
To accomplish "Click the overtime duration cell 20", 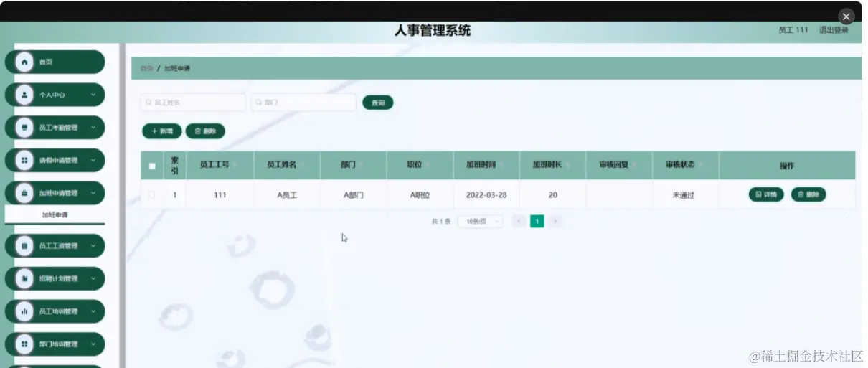I will coord(552,195).
